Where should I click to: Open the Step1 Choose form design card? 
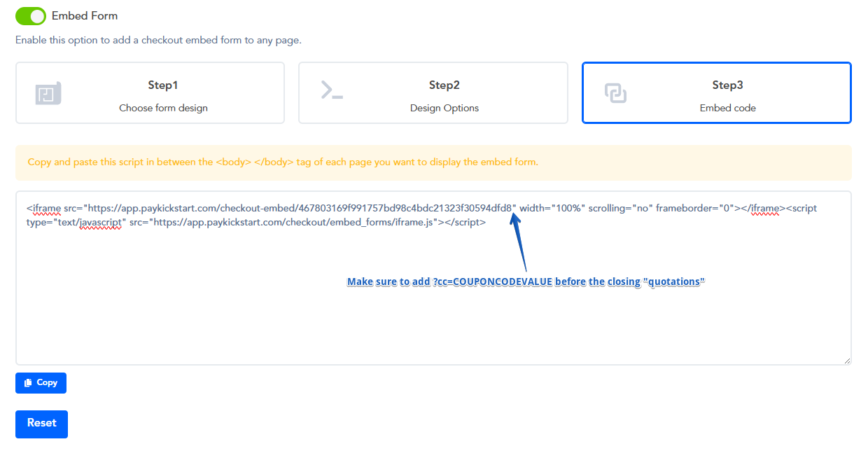[150, 93]
